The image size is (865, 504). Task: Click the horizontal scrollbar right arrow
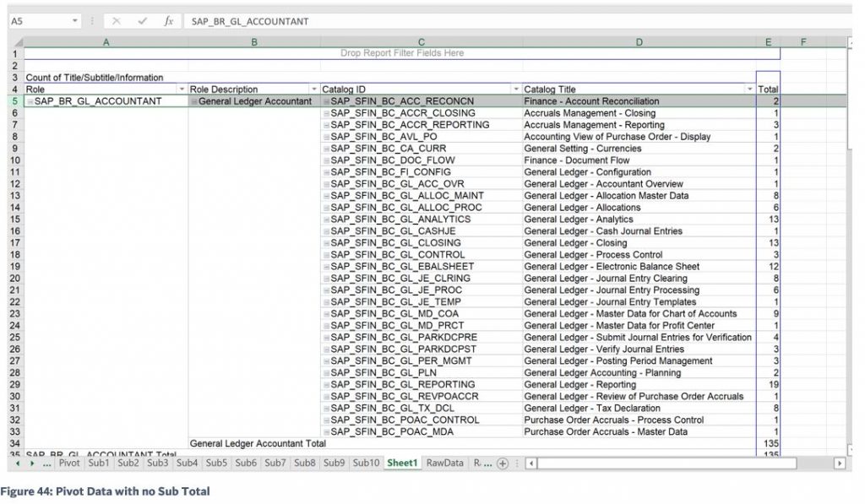click(840, 463)
